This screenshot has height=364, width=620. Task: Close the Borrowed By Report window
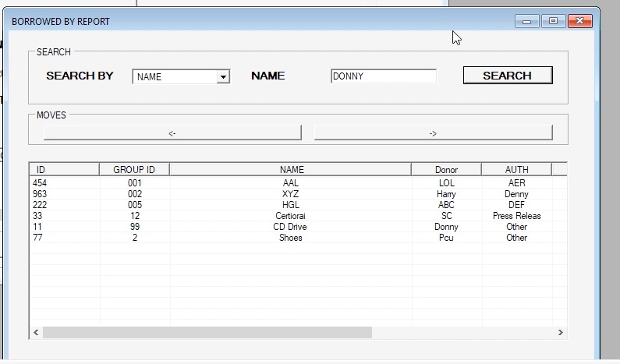[x=580, y=21]
